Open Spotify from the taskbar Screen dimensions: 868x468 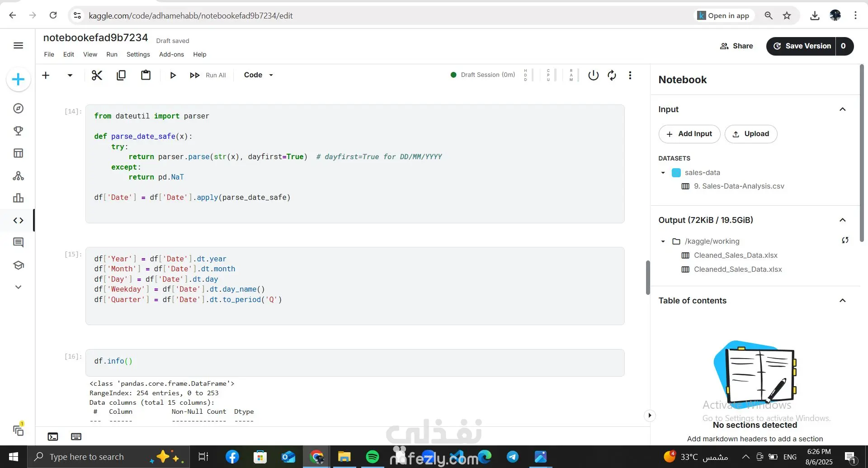[372, 457]
